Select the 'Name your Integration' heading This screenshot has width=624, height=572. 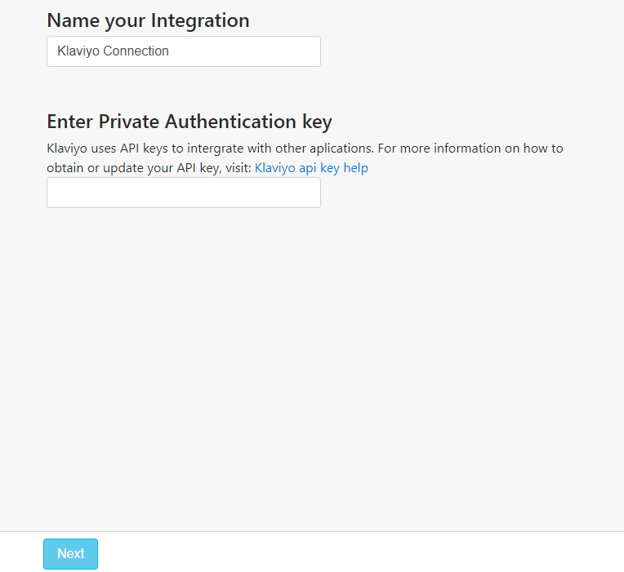click(148, 21)
